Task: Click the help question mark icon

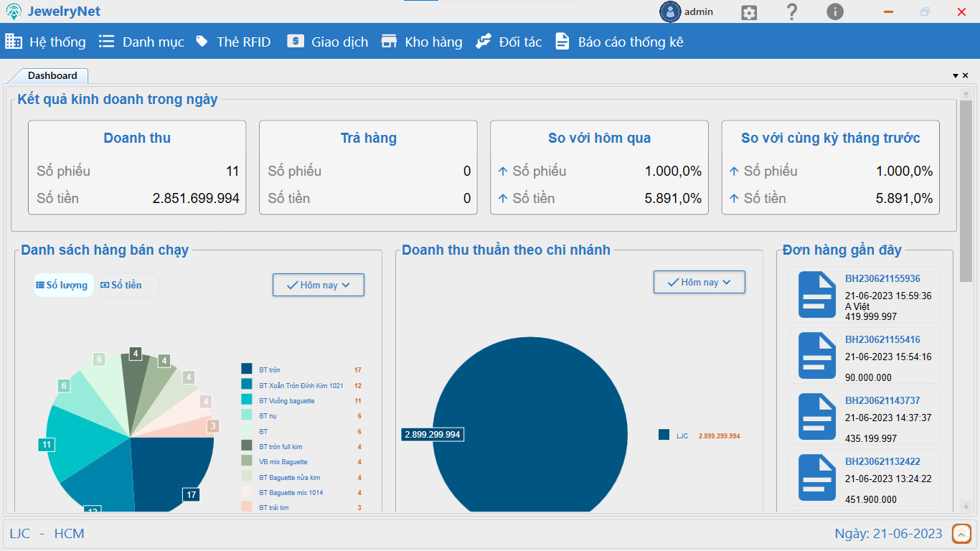Action: point(792,12)
